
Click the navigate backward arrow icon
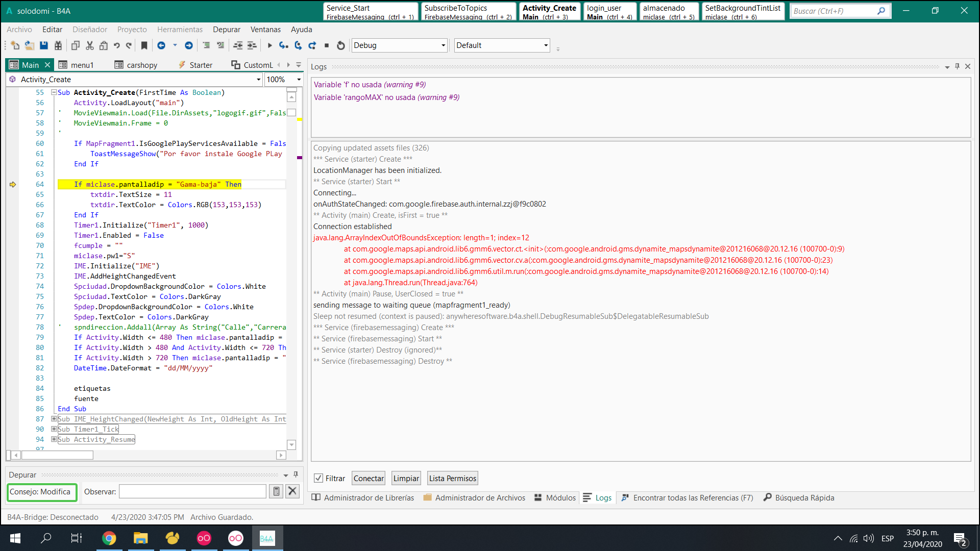tap(161, 46)
